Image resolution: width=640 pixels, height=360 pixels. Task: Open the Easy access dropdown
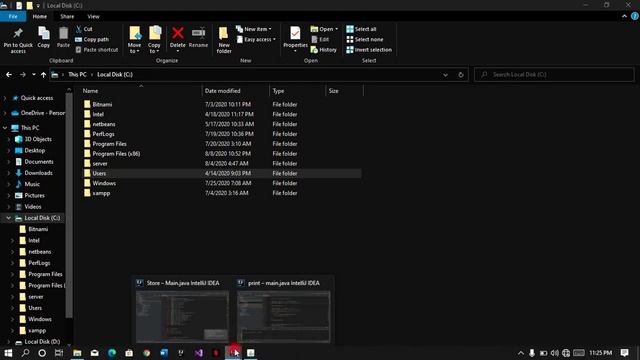click(x=256, y=40)
